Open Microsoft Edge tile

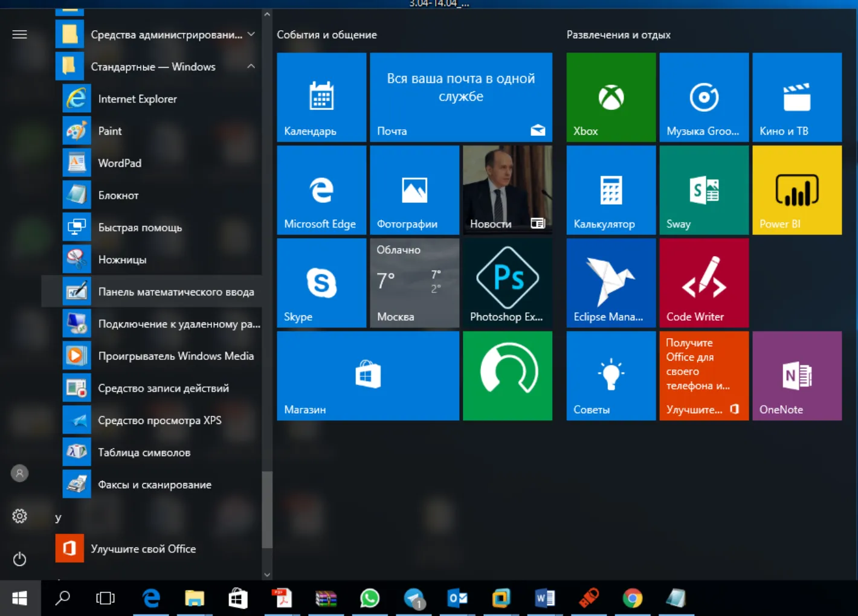click(321, 190)
